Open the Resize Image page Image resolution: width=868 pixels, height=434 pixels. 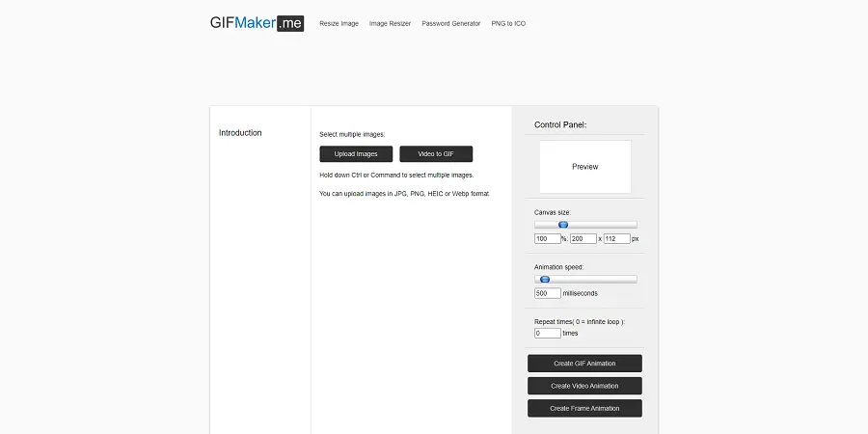339,23
